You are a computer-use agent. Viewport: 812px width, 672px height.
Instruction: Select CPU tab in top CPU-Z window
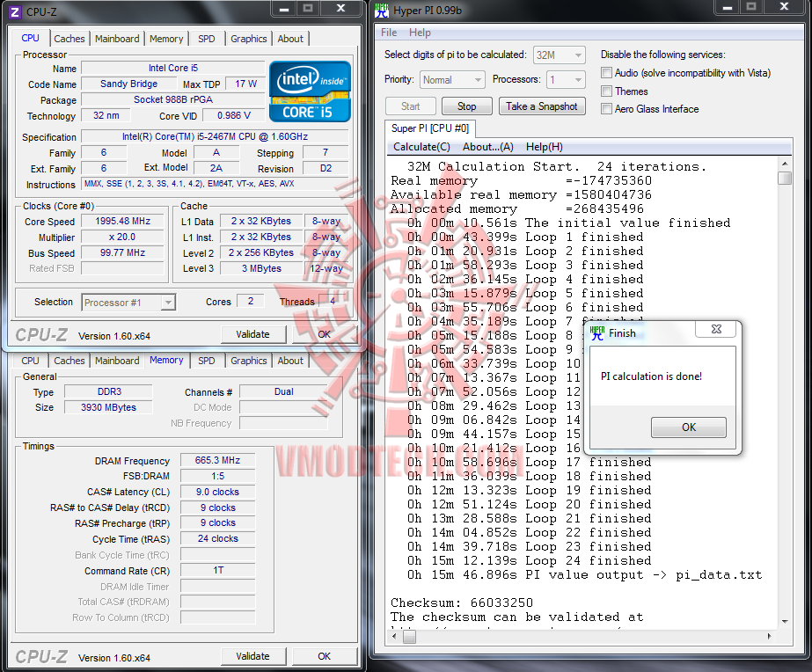30,39
